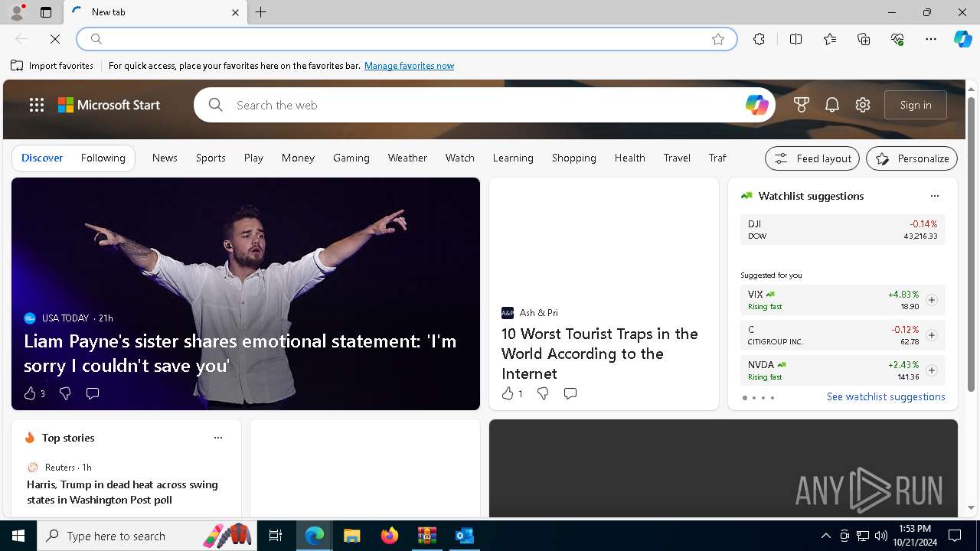Open the notifications bell
This screenshot has height=551, width=980.
pos(832,105)
